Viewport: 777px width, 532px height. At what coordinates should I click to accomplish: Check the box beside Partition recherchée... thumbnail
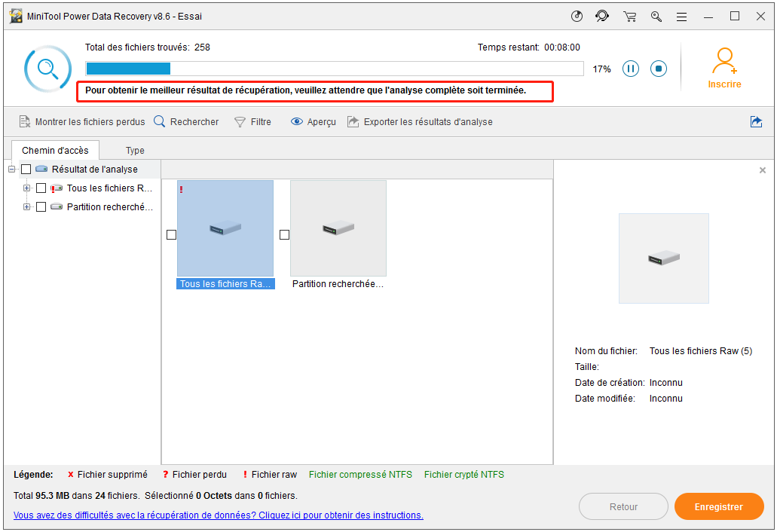coord(284,235)
